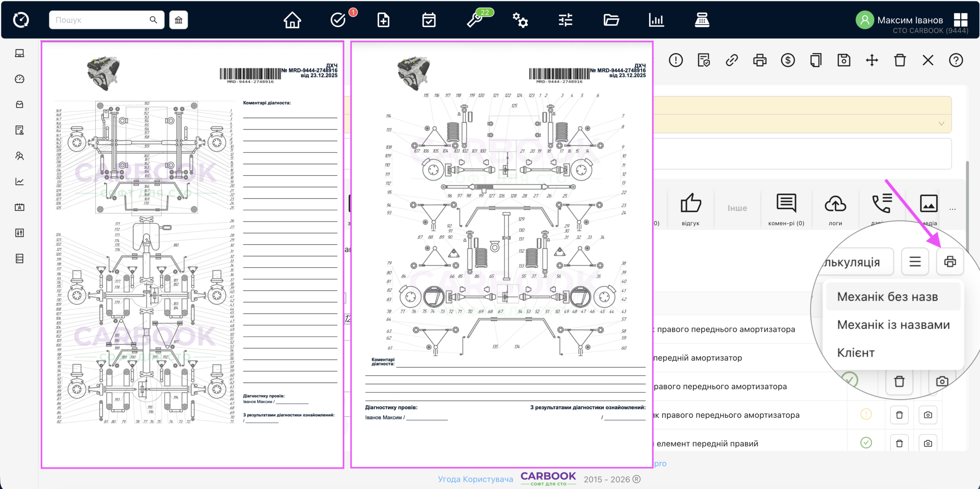This screenshot has width=980, height=489.
Task: Expand the yellow panel chevron
Action: (941, 123)
